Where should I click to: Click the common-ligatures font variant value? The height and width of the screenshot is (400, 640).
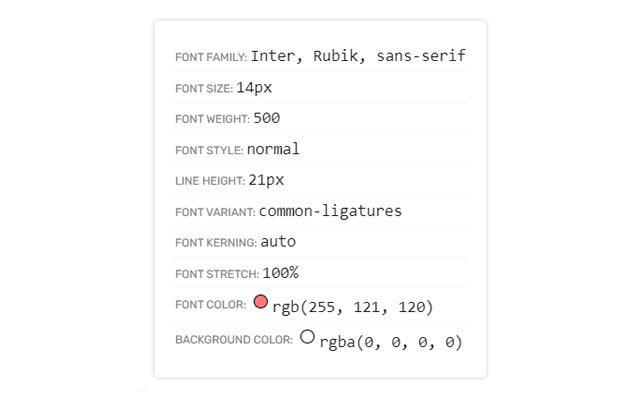pyautogui.click(x=330, y=211)
